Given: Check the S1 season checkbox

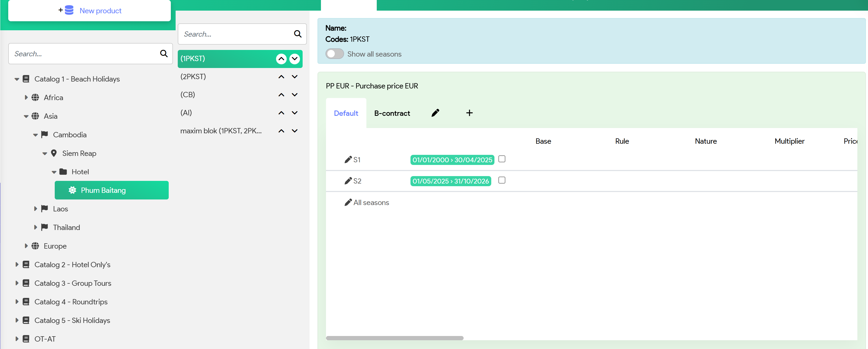Looking at the screenshot, I should pos(501,159).
